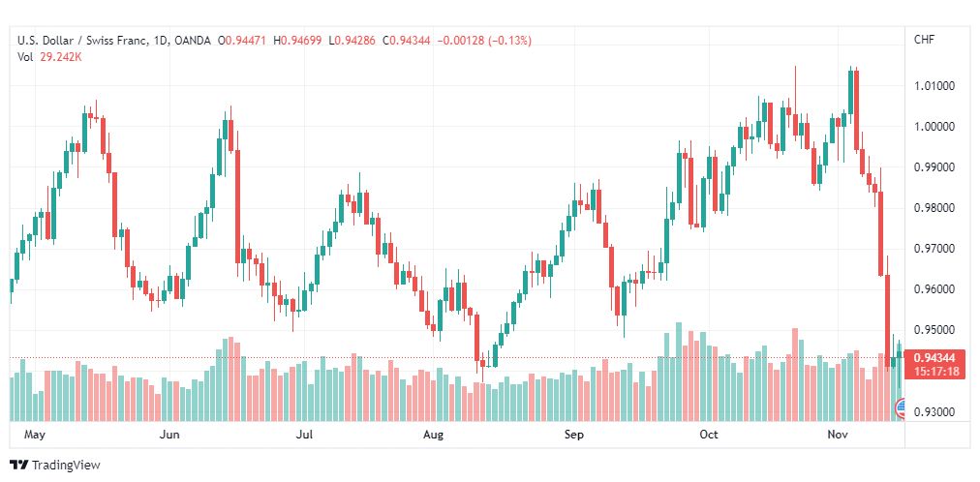Image resolution: width=980 pixels, height=482 pixels.
Task: Click the 0.93000 price axis label
Action: click(x=934, y=412)
